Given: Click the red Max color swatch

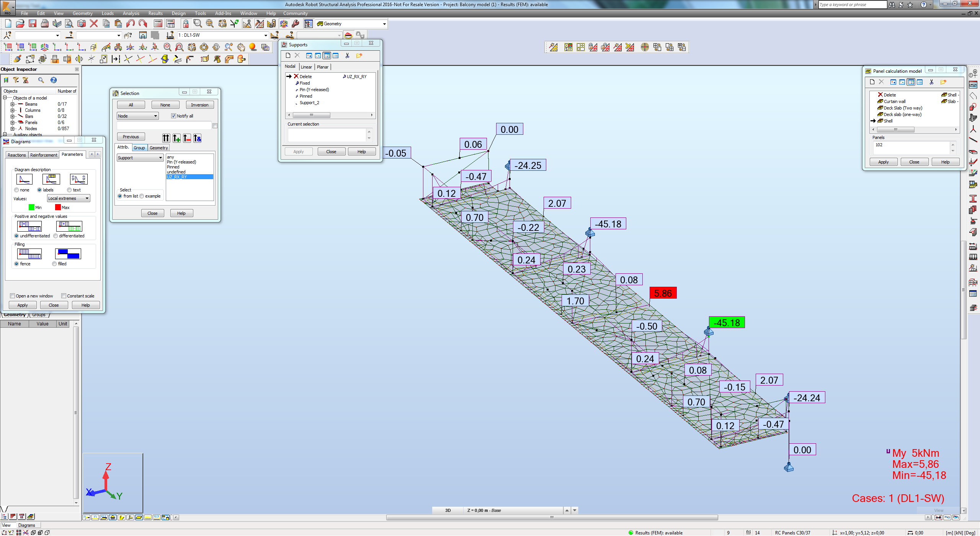Looking at the screenshot, I should (58, 208).
